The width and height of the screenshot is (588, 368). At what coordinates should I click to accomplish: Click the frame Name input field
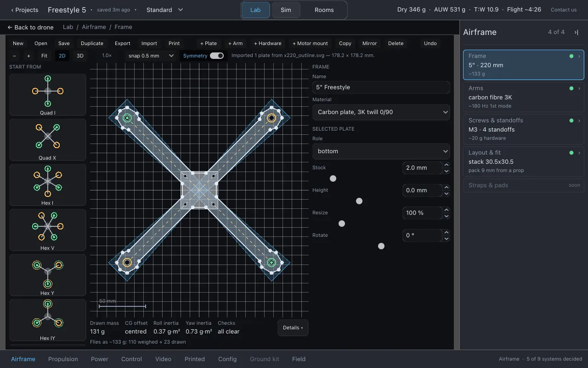(x=381, y=87)
